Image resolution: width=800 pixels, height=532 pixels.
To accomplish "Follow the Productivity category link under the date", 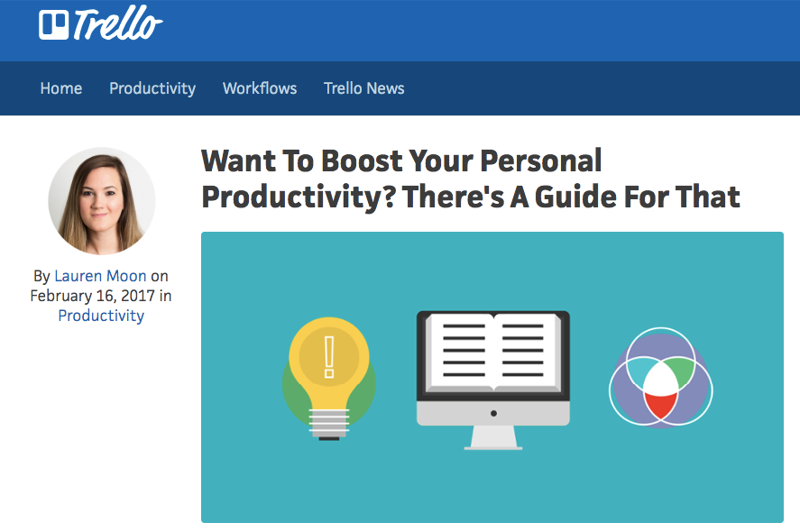I will tap(101, 316).
